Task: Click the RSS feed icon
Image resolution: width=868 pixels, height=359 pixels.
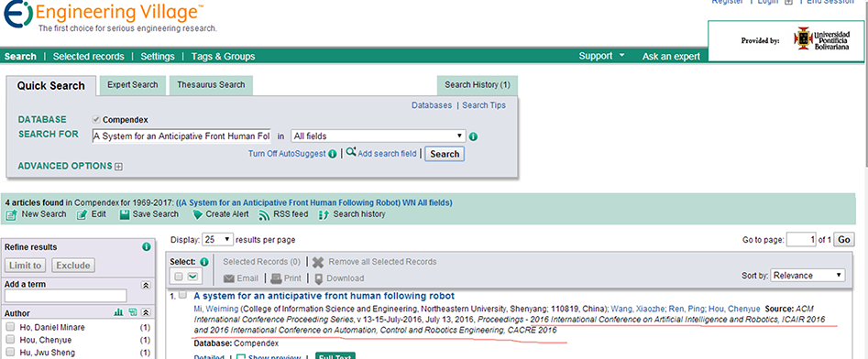Action: pos(265,214)
